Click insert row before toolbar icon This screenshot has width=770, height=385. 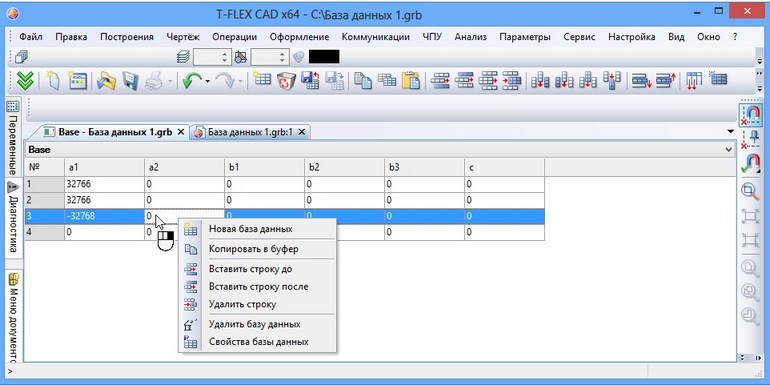click(440, 81)
